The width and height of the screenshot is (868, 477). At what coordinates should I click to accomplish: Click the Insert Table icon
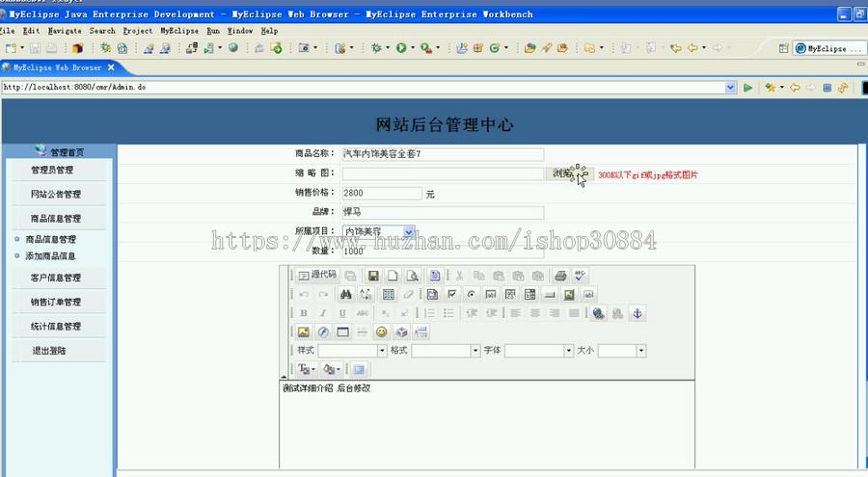coord(342,332)
